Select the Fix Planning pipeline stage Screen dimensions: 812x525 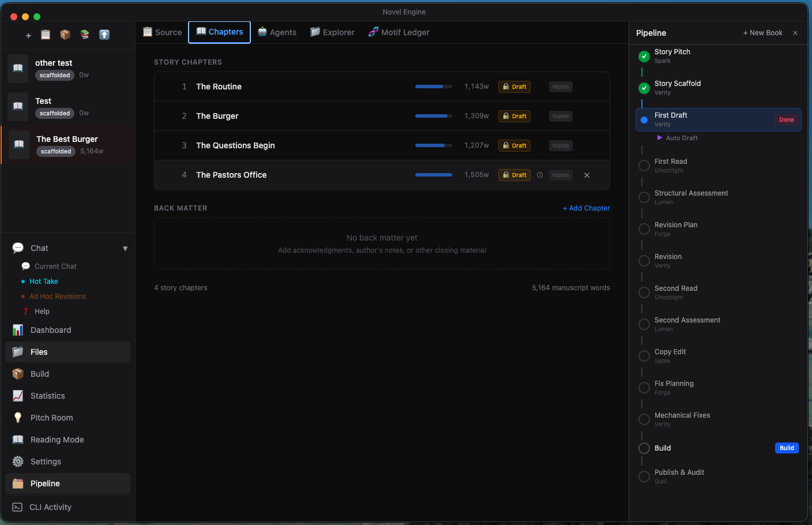point(674,388)
